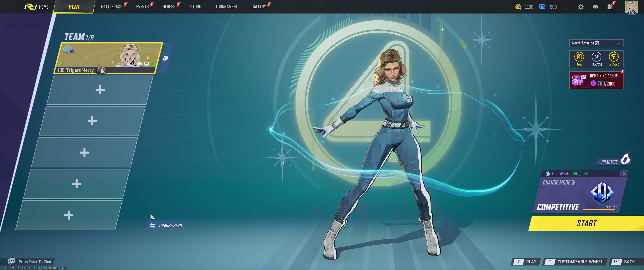Open the achievements trophy 24/24 icon
644x270 pixels.
614,57
